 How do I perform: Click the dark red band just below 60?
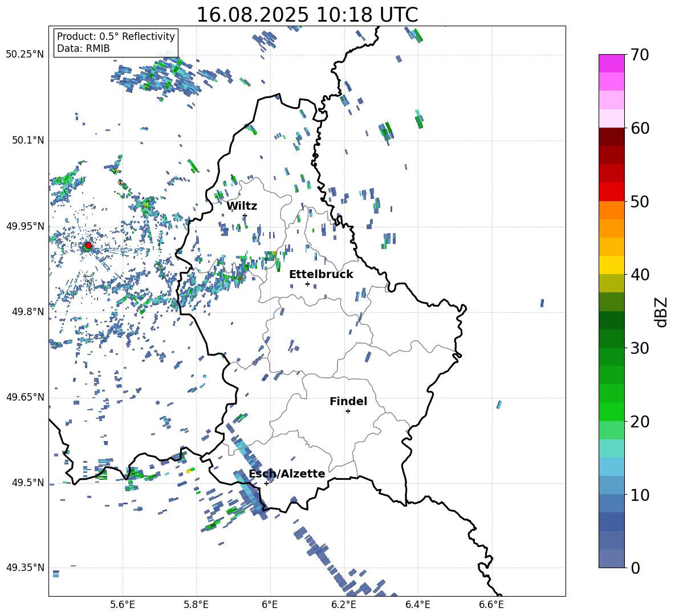[611, 137]
